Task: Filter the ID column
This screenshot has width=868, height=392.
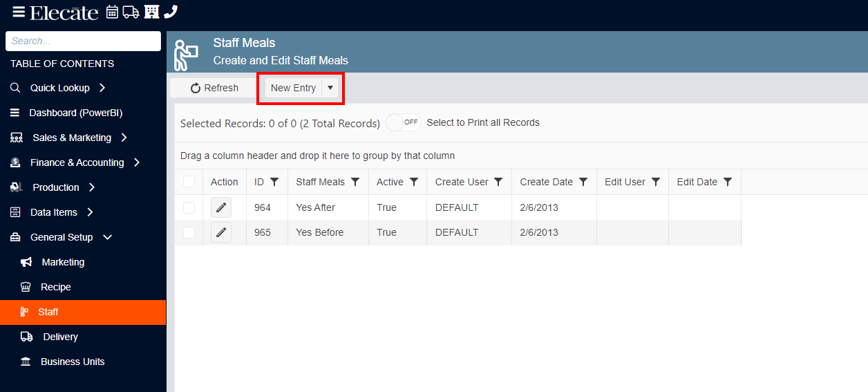Action: click(274, 182)
